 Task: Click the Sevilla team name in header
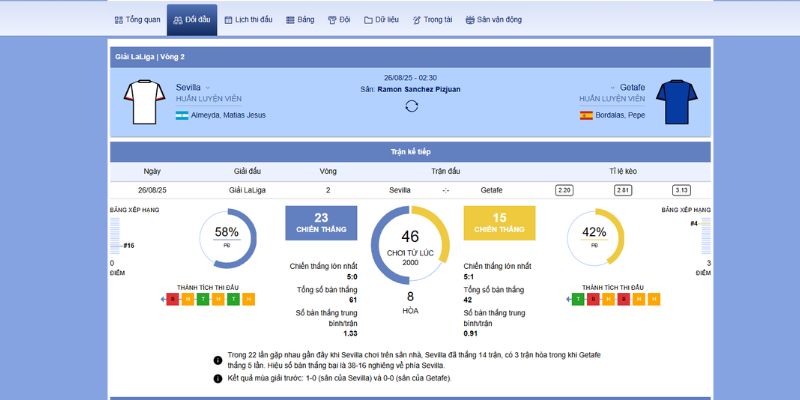pyautogui.click(x=188, y=87)
